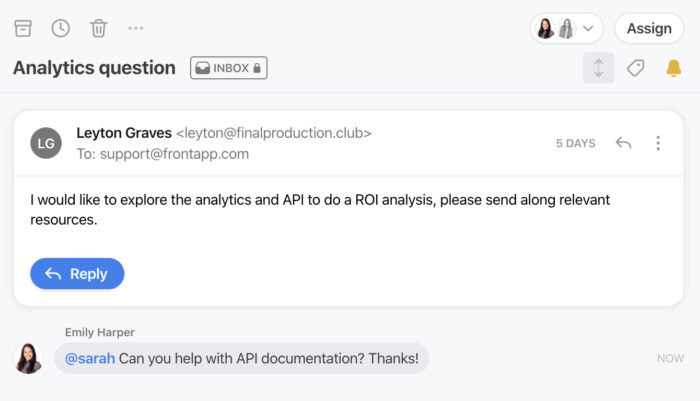700x401 pixels.
Task: Snooze conversation with clock icon
Action: coord(60,28)
